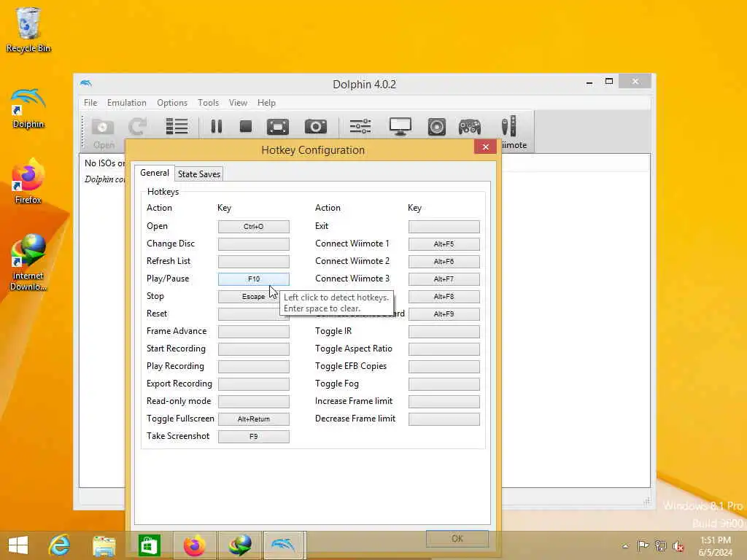
Task: Show hidden tray icons arrow
Action: pos(625,546)
